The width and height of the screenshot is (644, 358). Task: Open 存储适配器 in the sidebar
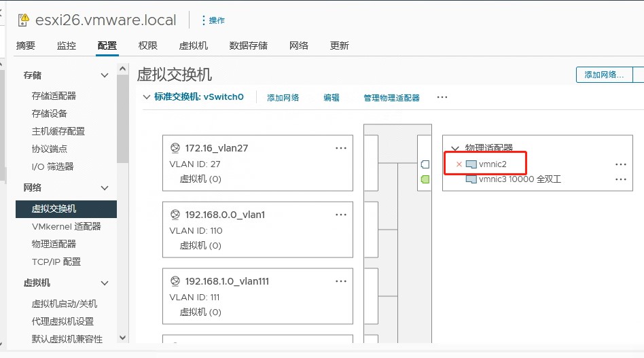tap(54, 96)
